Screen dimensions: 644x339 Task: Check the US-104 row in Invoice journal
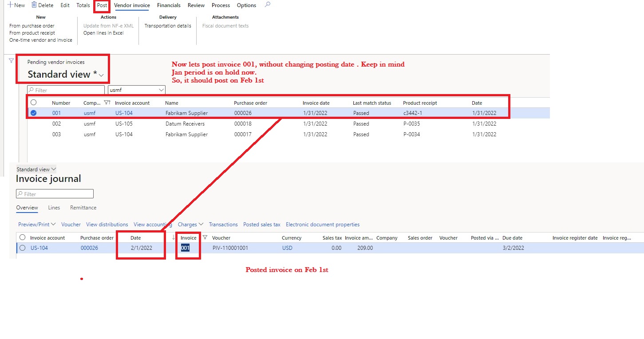(x=22, y=248)
